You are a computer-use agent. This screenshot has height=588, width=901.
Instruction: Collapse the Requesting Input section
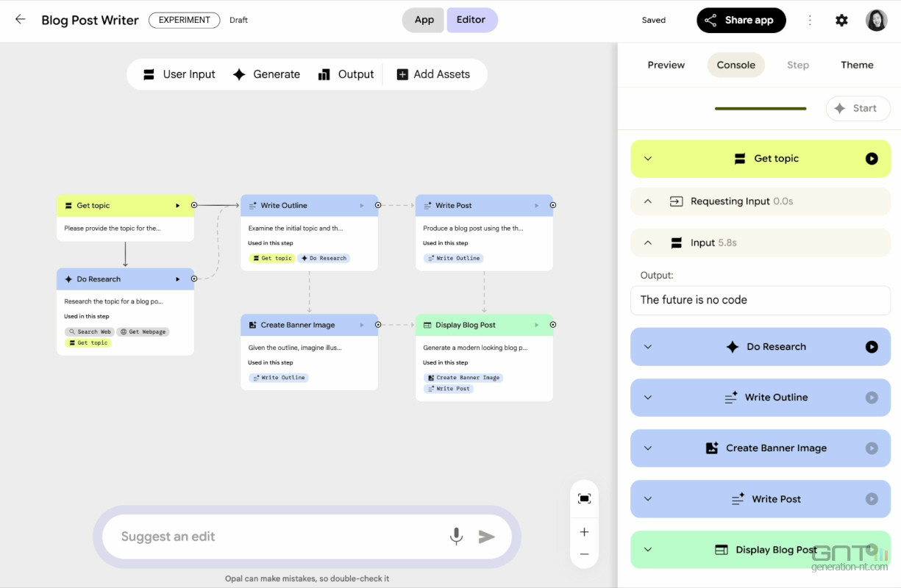coord(648,201)
